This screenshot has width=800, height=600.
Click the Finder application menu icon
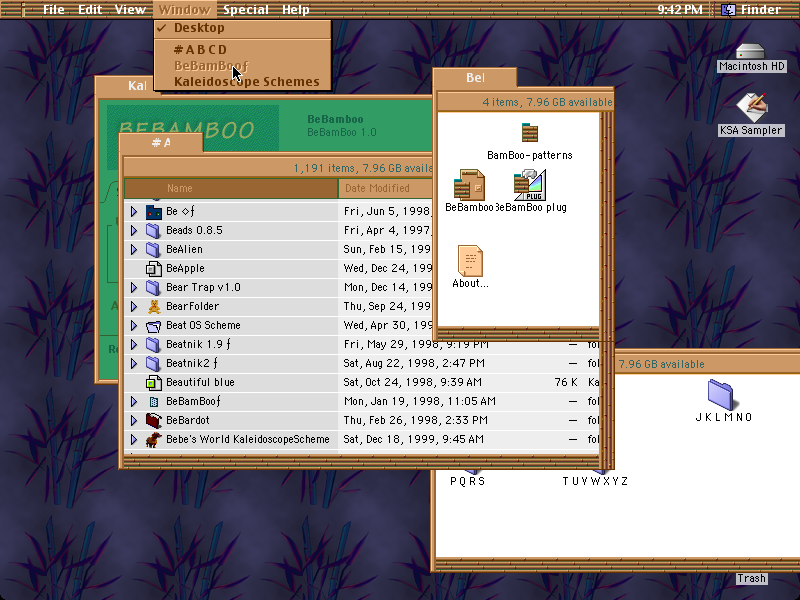(x=728, y=10)
